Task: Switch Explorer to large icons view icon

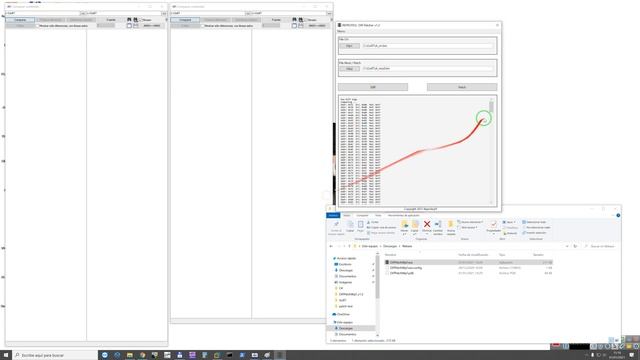Action: tap(617, 340)
